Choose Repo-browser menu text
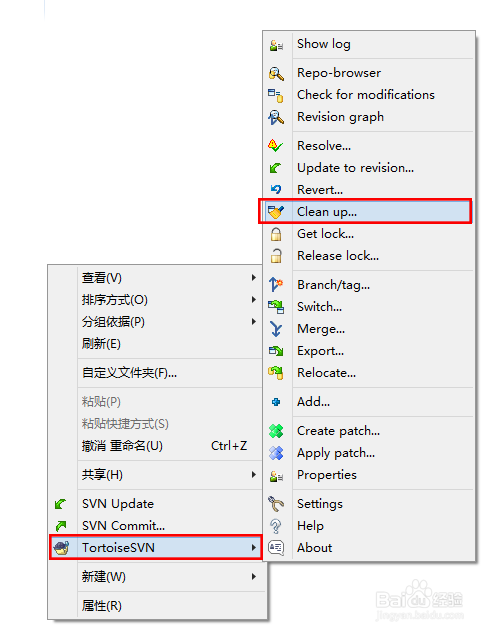Image resolution: width=493 pixels, height=633 pixels. click(339, 73)
